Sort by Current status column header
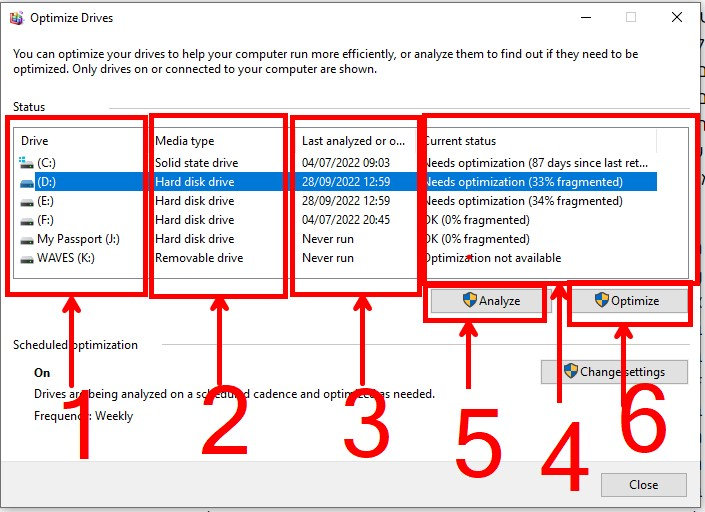The height and width of the screenshot is (512, 705). tap(539, 141)
